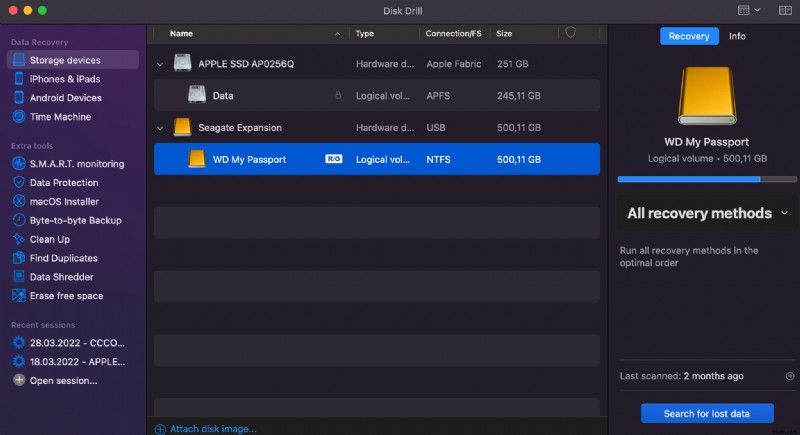Open Storage devices in the sidebar

point(72,60)
